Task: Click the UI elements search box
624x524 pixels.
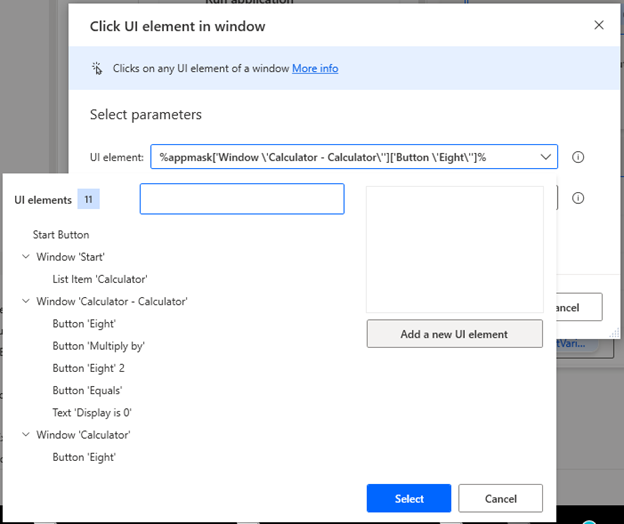Action: [242, 199]
